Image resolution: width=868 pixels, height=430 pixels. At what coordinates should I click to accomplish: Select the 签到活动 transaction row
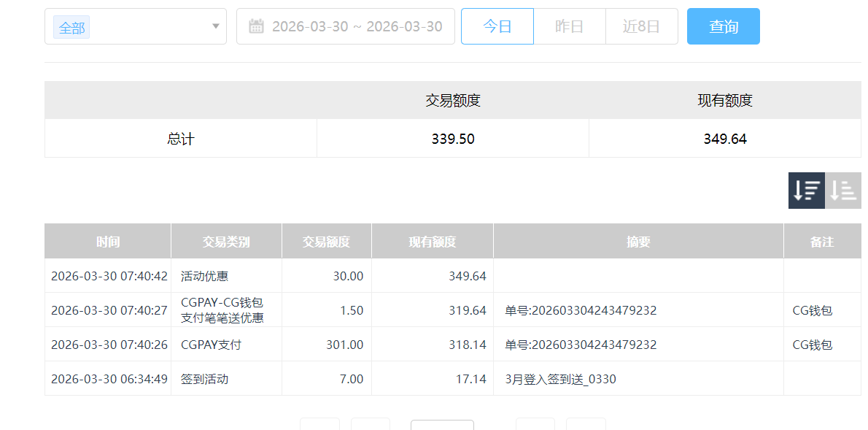pyautogui.click(x=201, y=379)
